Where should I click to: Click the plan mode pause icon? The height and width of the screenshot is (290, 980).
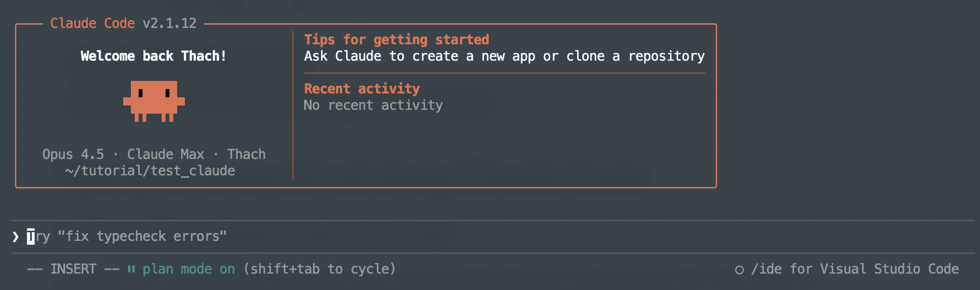click(131, 269)
